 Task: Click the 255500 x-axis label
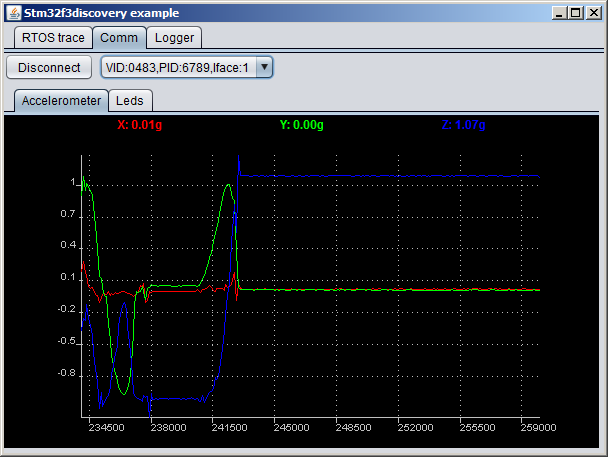click(477, 428)
